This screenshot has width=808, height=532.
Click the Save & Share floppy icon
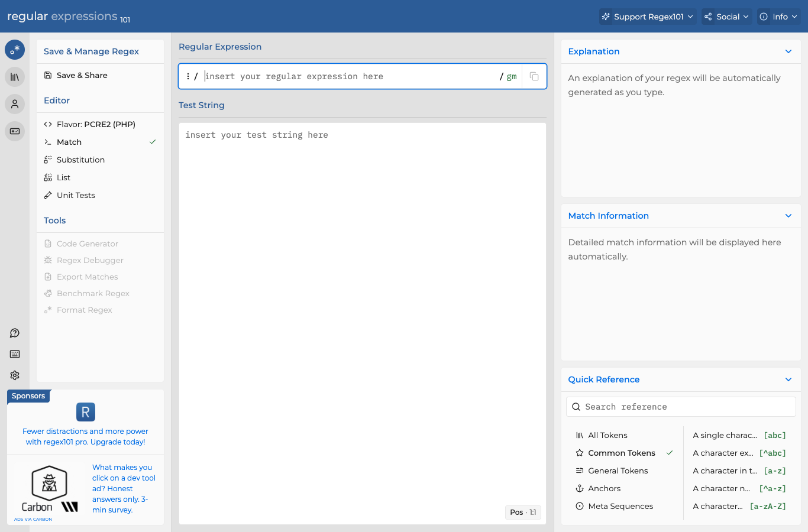tap(48, 75)
